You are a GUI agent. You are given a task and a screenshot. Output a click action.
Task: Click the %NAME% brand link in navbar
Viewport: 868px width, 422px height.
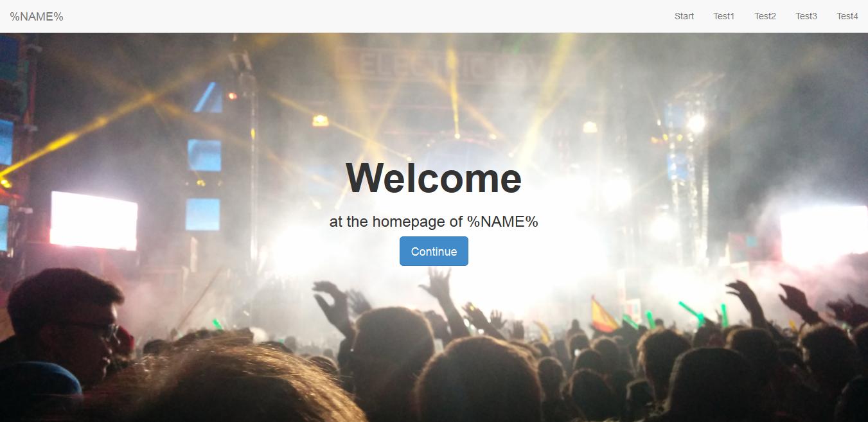[x=37, y=16]
